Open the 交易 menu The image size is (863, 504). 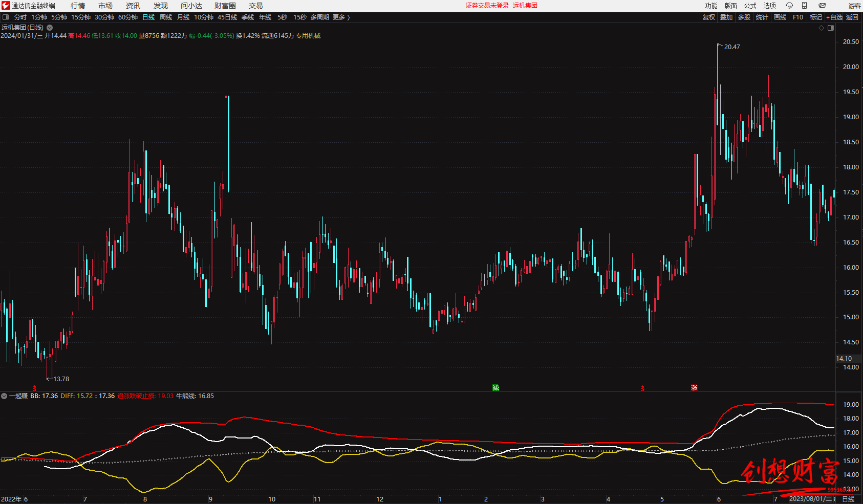256,6
